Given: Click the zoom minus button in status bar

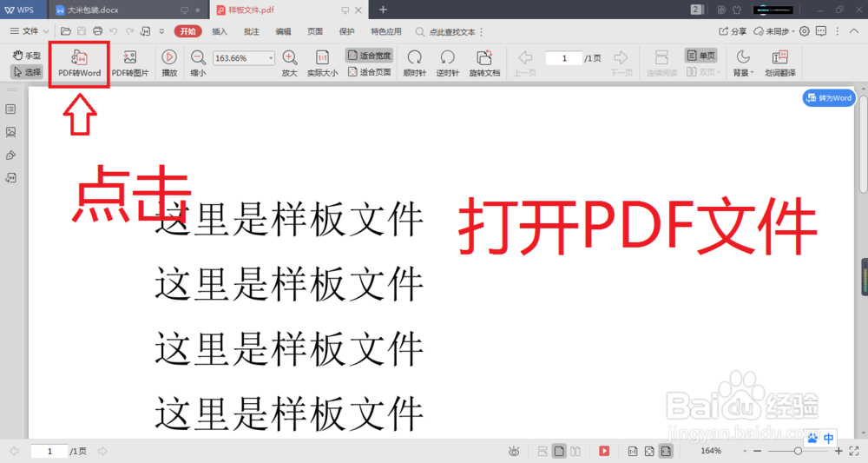Looking at the screenshot, I should coord(757,451).
